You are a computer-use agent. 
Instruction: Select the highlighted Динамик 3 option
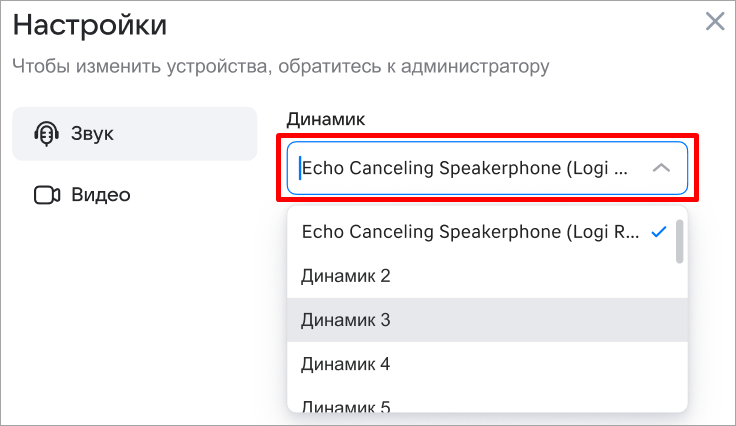coord(345,320)
